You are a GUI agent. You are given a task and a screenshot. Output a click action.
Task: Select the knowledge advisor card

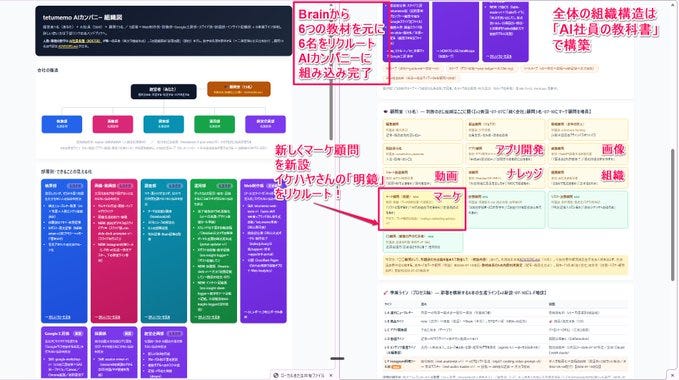[x=505, y=177]
